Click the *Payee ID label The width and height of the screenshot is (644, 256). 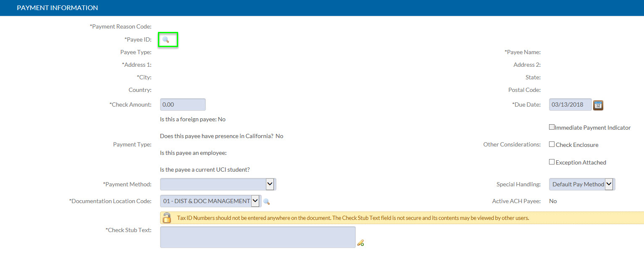pyautogui.click(x=138, y=39)
